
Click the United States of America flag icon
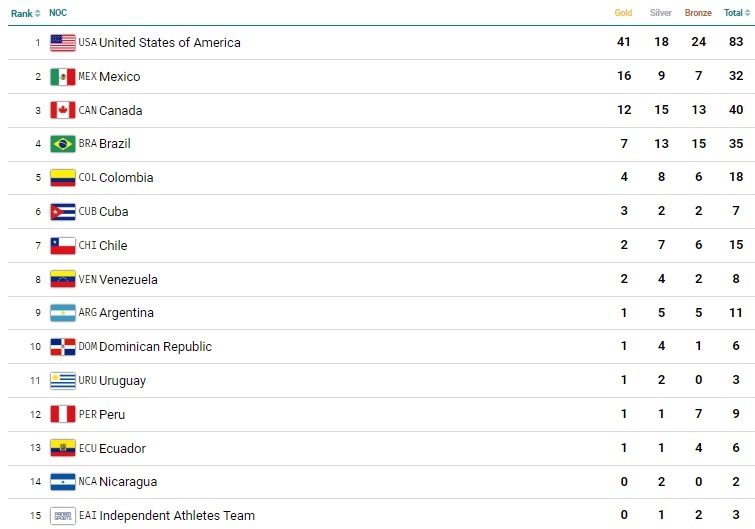pyautogui.click(x=63, y=43)
